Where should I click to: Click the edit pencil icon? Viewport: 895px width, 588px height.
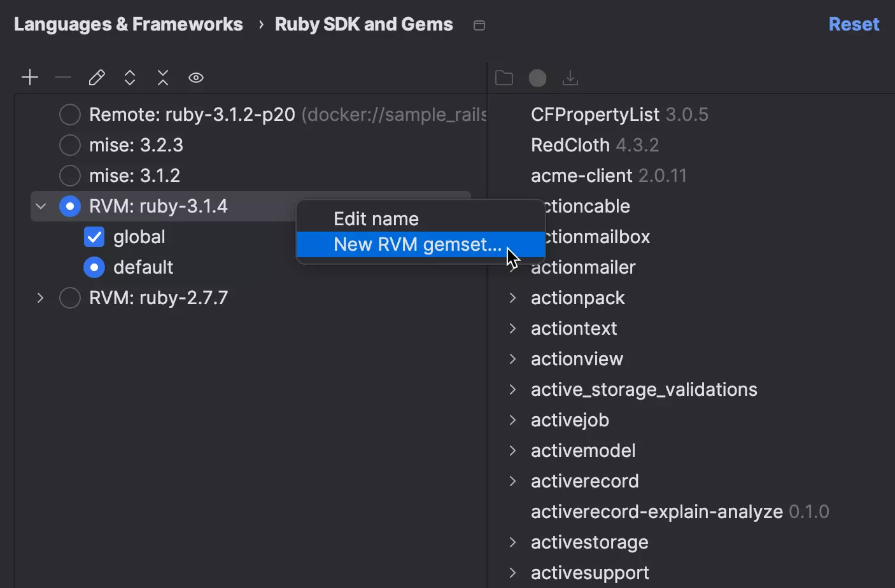pyautogui.click(x=97, y=78)
